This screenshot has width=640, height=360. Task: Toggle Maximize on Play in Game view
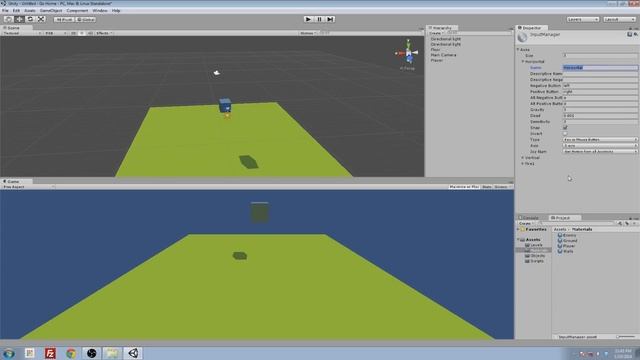pyautogui.click(x=464, y=187)
